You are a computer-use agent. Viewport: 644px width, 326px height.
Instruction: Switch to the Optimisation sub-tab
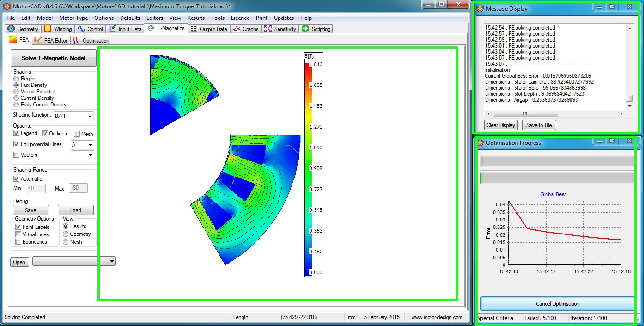coord(91,41)
